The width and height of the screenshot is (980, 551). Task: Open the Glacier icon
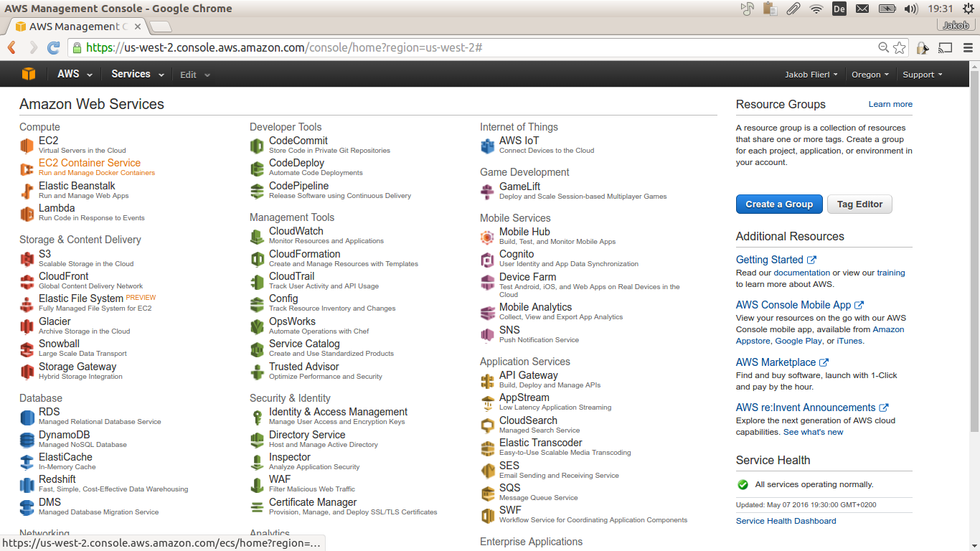coord(27,326)
